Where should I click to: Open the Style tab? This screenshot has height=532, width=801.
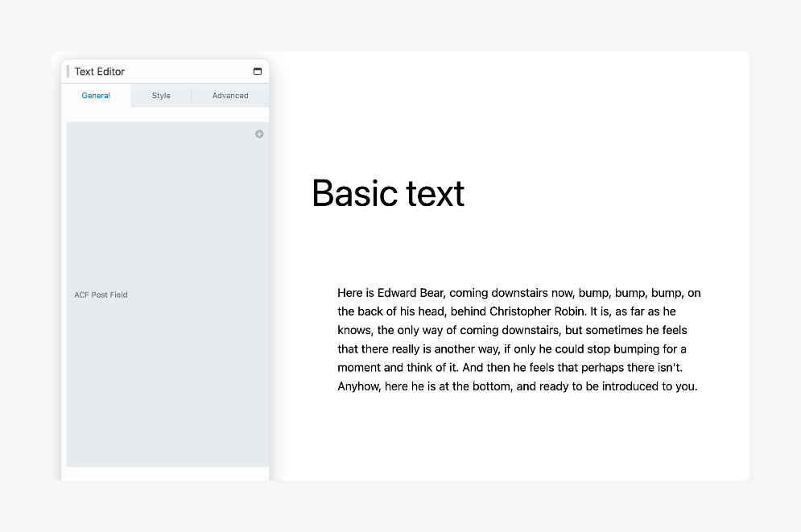point(161,96)
